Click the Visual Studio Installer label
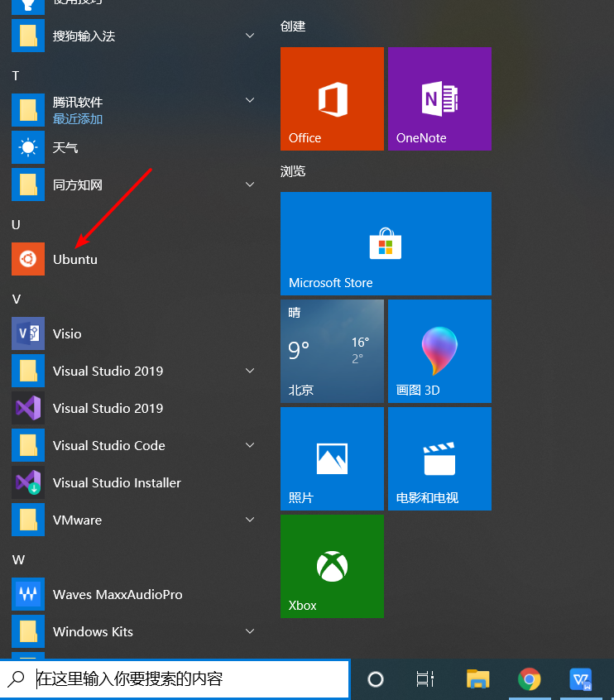This screenshot has height=700, width=614. coord(117,482)
